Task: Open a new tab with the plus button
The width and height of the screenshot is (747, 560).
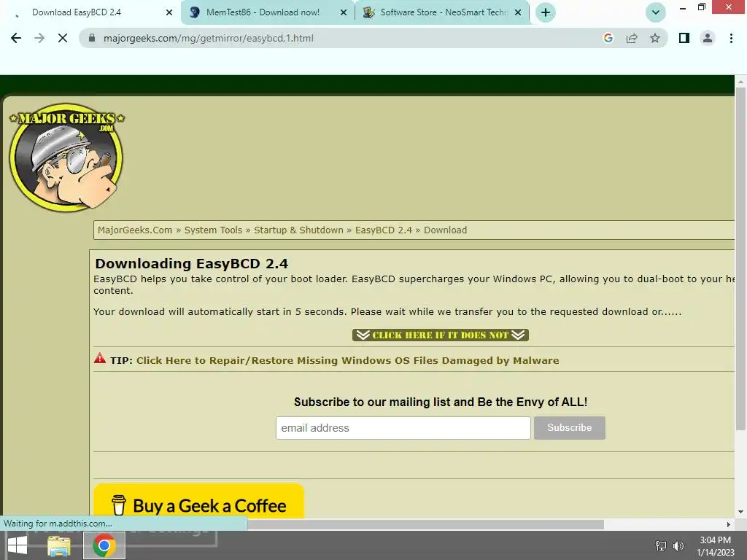Action: click(546, 12)
